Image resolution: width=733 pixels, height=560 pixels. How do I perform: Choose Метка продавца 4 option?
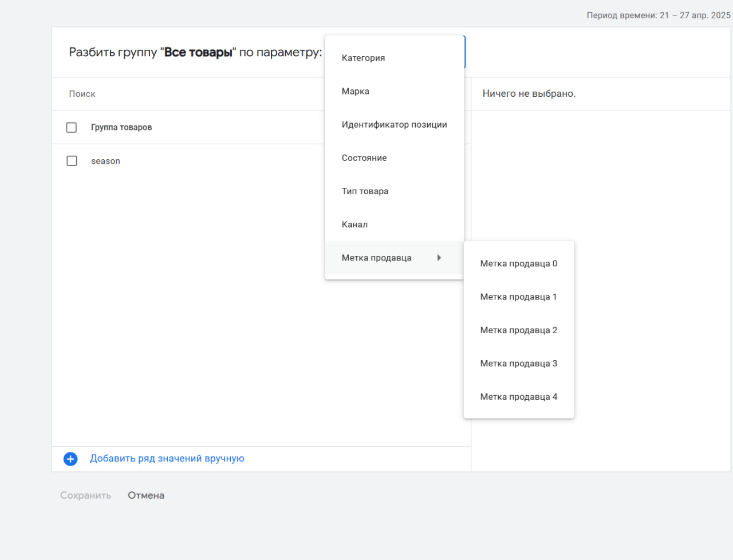click(519, 396)
